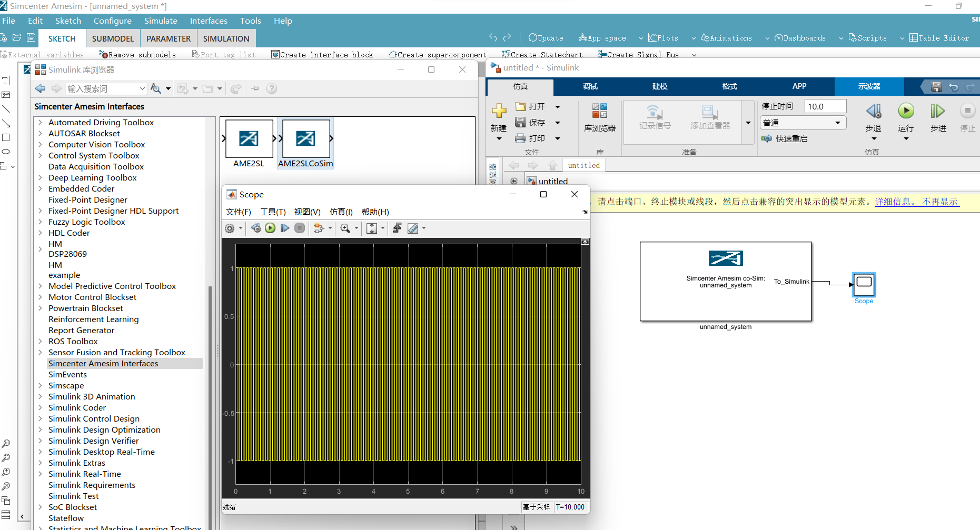Viewport: 980px width, 530px height.
Task: Click Simulink 步退 step back icon
Action: click(874, 111)
